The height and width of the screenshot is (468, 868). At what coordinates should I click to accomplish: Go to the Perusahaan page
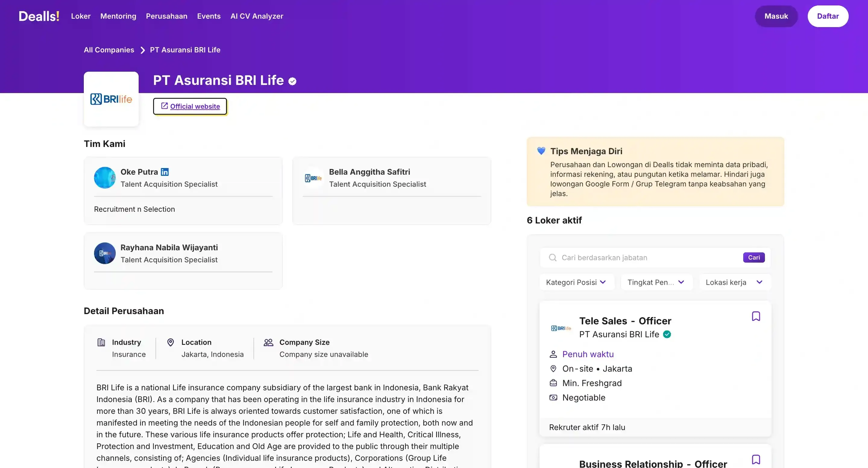pos(166,16)
